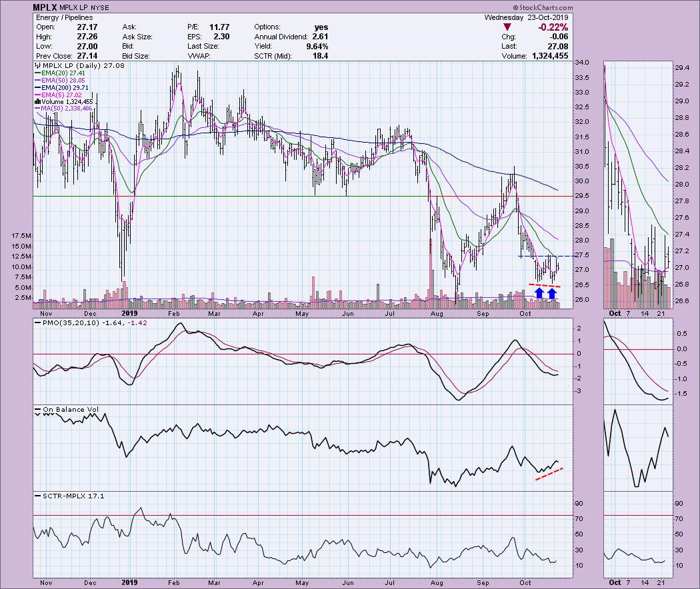Click the bold MPLX ticker symbol title

click(45, 7)
